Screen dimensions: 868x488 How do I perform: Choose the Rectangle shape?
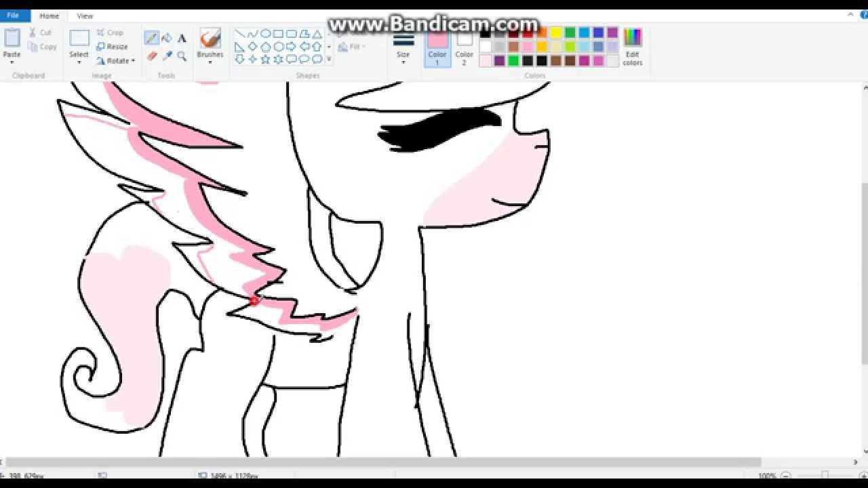279,34
